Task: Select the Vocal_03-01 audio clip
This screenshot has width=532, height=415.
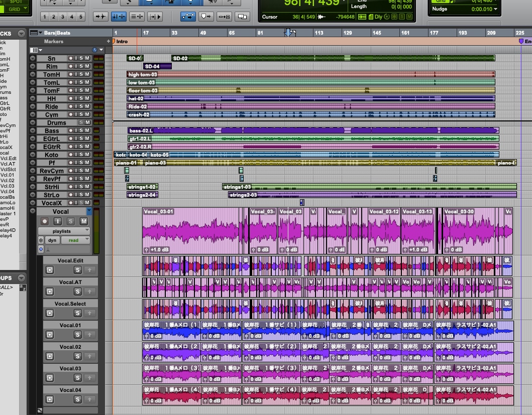Action: point(192,230)
